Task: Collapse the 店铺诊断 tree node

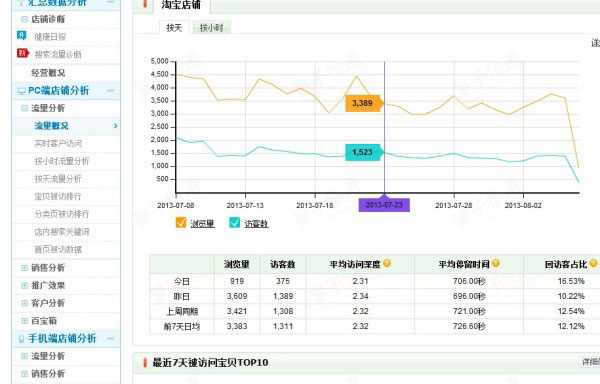Action: coord(24,19)
